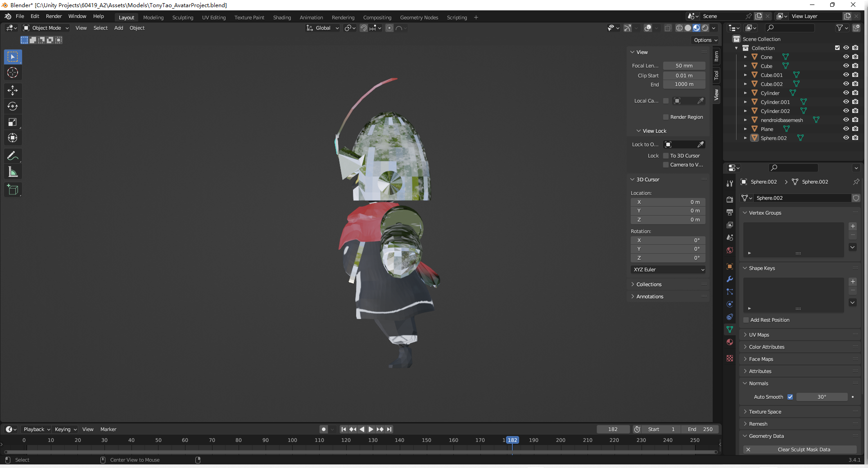The height and width of the screenshot is (468, 868).
Task: Pick the Measure tool
Action: [x=13, y=172]
